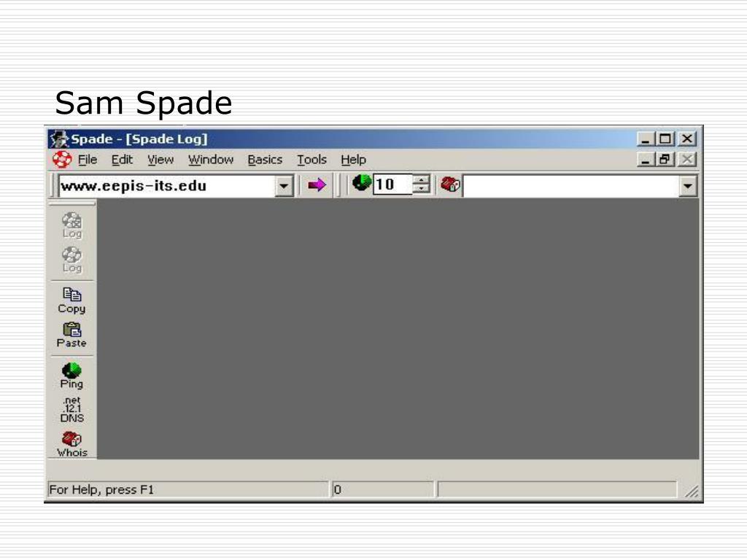The image size is (747, 560).
Task: Maximize the Spade application window
Action: click(665, 139)
